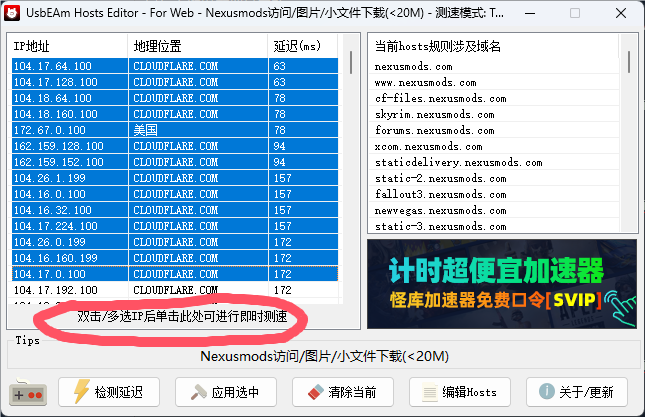Open the 关于/更新 about/update button
The width and height of the screenshot is (645, 417).
[x=577, y=392]
